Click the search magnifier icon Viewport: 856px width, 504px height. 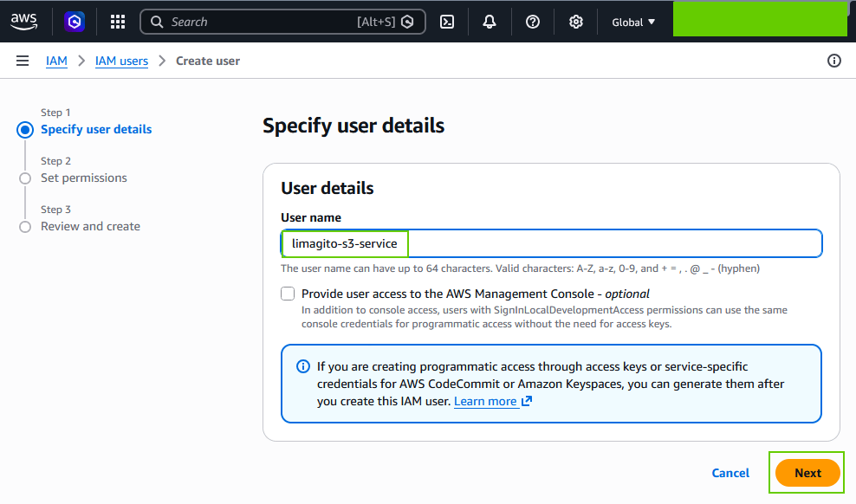(157, 22)
